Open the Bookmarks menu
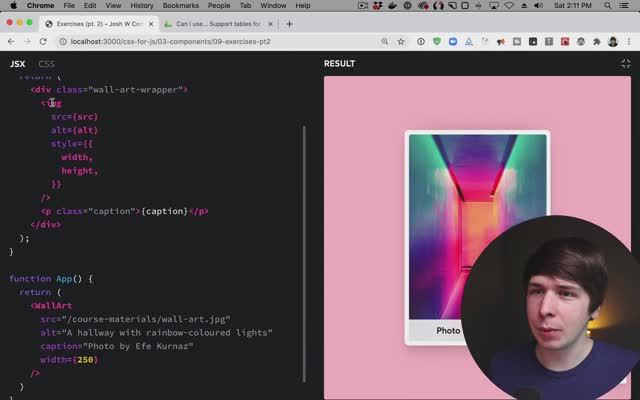The image size is (640, 400). [181, 6]
